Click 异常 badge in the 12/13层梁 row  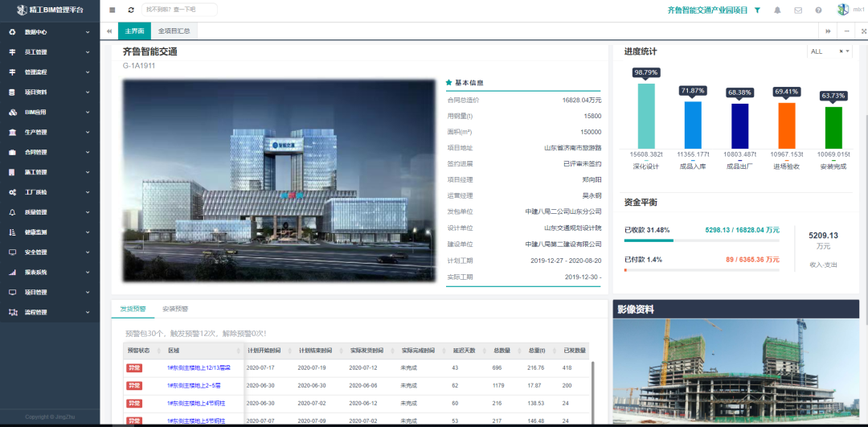coord(134,367)
